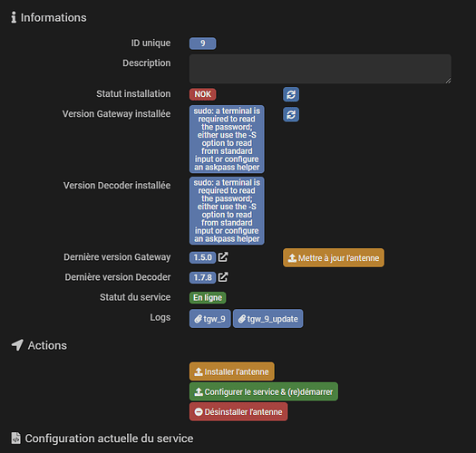Open external link for Gateway 1.5.0
Screen dimensions: 476x453
point(223,257)
